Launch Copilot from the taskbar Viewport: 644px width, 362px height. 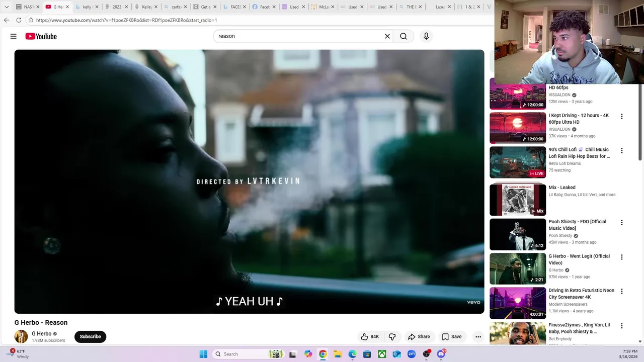pos(308,354)
